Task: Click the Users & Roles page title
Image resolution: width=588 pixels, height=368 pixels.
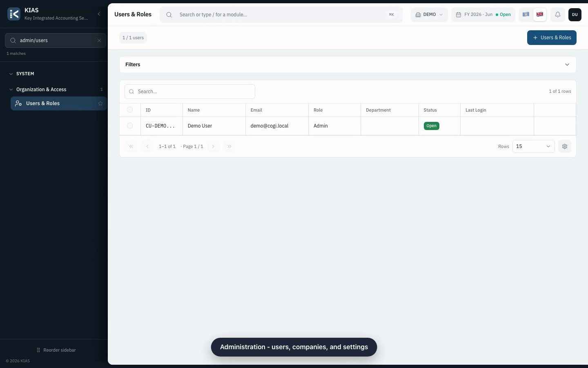Action: (133, 14)
